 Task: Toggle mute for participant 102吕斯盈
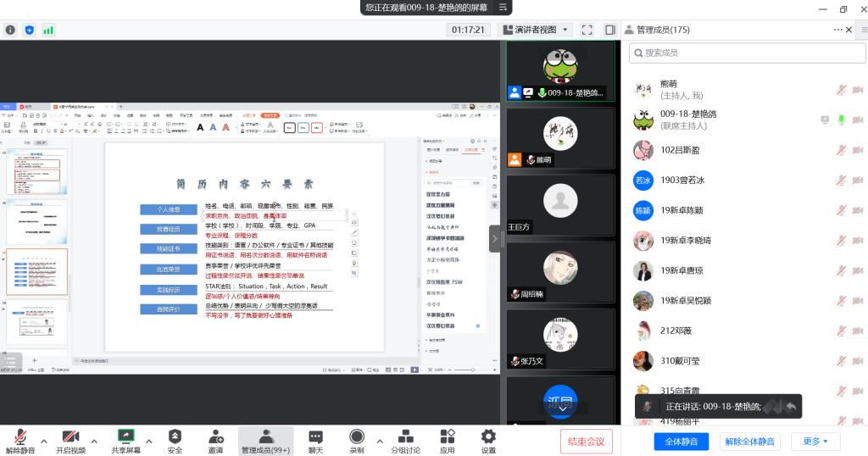[842, 150]
